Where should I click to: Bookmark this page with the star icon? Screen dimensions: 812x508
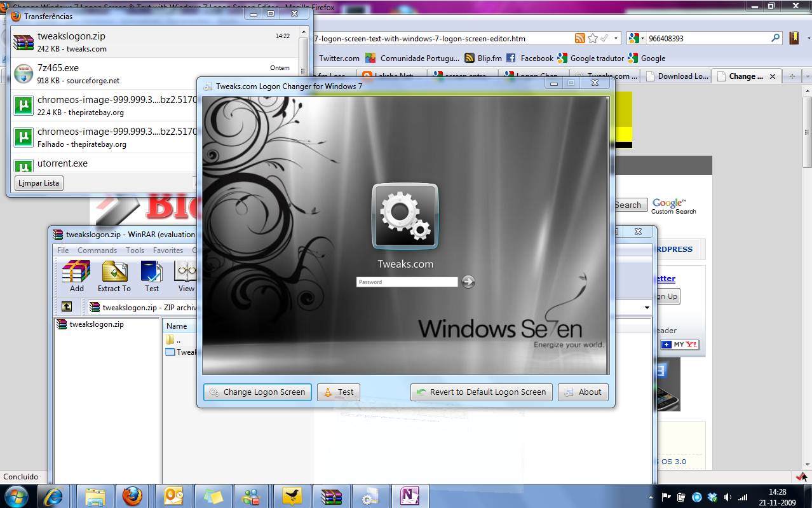pos(592,38)
